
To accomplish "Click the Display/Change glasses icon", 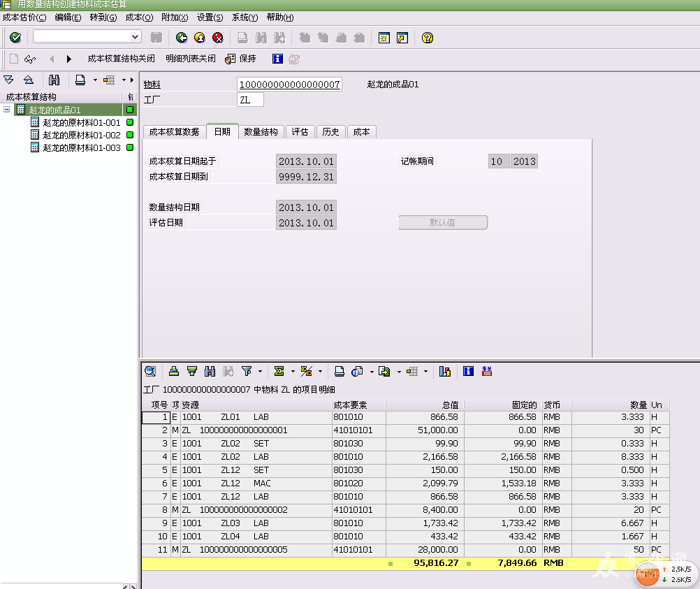I will pyautogui.click(x=30, y=59).
